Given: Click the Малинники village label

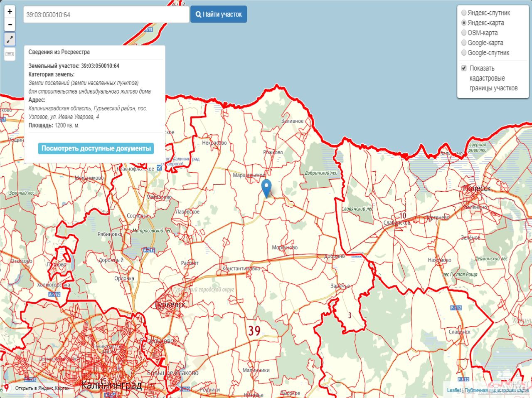Looking at the screenshot, I should point(256,370).
